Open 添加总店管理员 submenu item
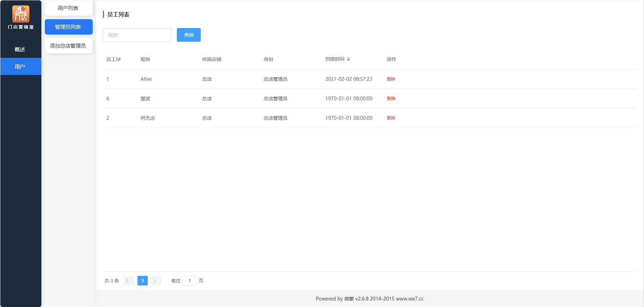644x307 pixels. 69,46
